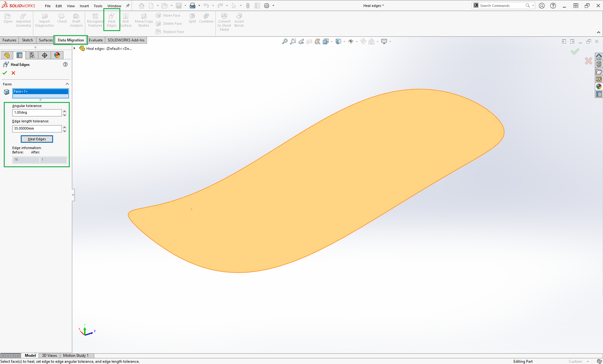Open the DisplayManager color ball tab

(57, 55)
